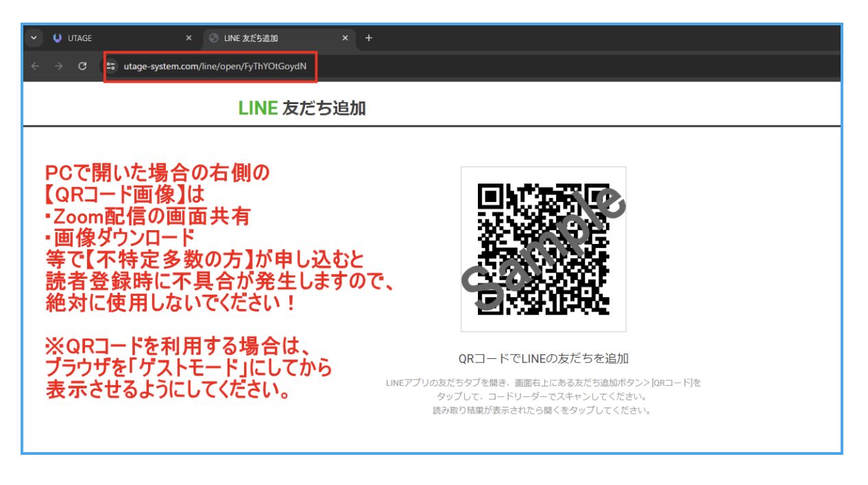Close the LINE 友だち追加 tab

[x=345, y=38]
